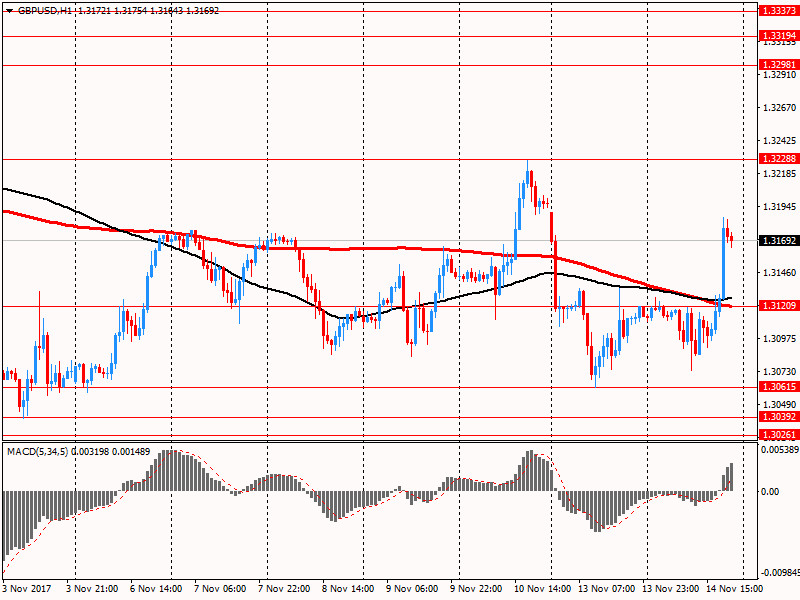Viewport: 800px width, 600px height.
Task: Select the 1.31209 red price level label
Action: coord(779,306)
